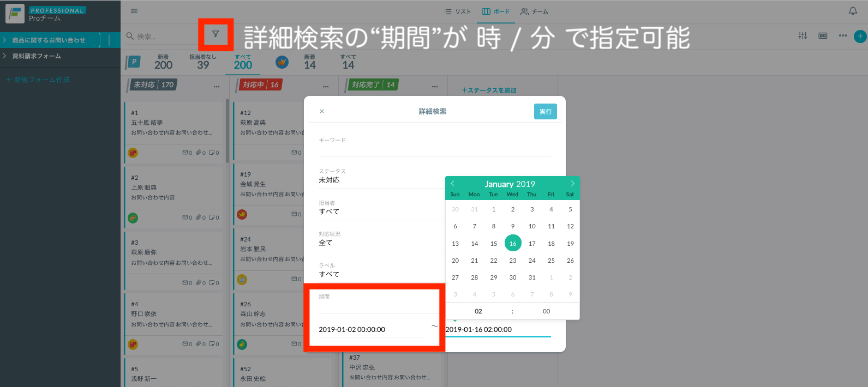Click the teal plus add button
Viewport: 868px width, 387px height.
(860, 37)
